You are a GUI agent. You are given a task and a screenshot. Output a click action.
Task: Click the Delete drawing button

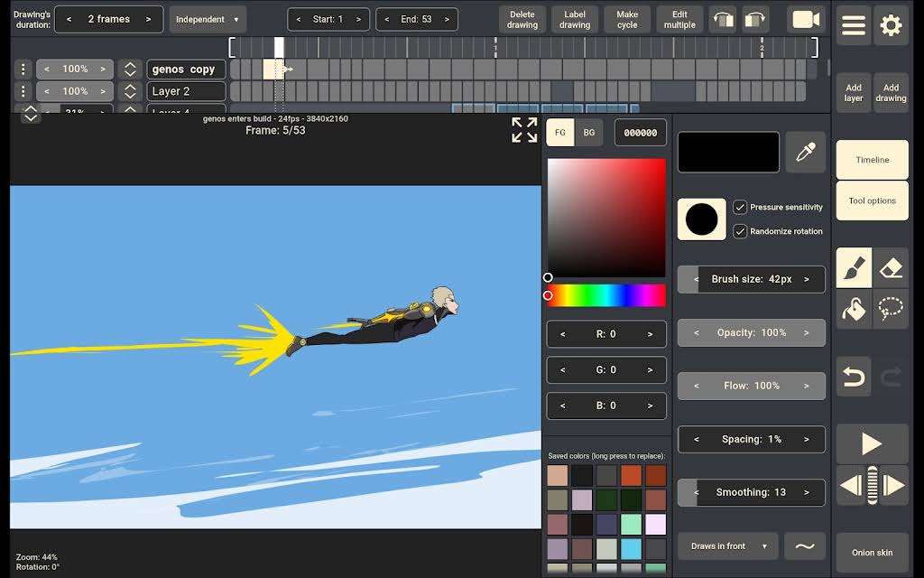tap(522, 20)
